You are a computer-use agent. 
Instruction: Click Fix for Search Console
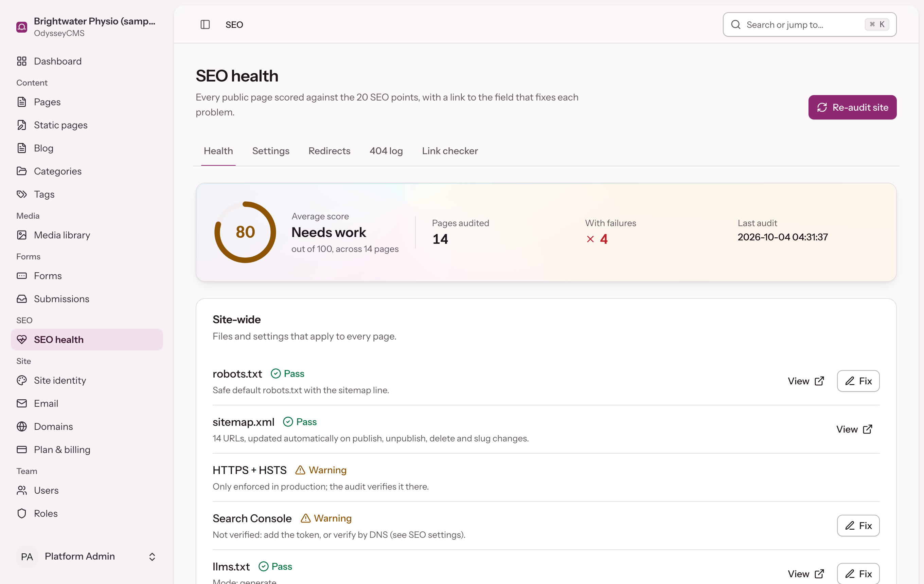point(858,526)
